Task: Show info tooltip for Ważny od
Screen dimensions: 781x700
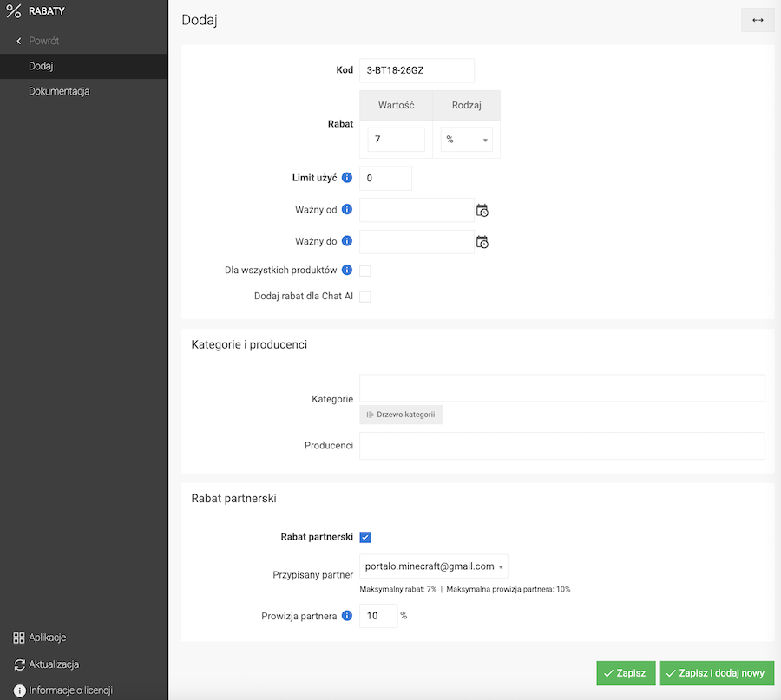Action: pos(347,209)
